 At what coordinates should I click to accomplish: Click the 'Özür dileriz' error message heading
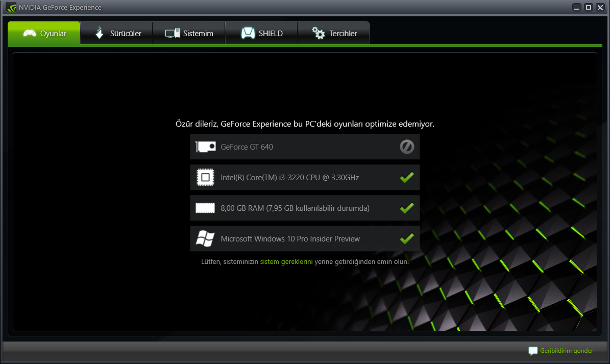coord(305,124)
